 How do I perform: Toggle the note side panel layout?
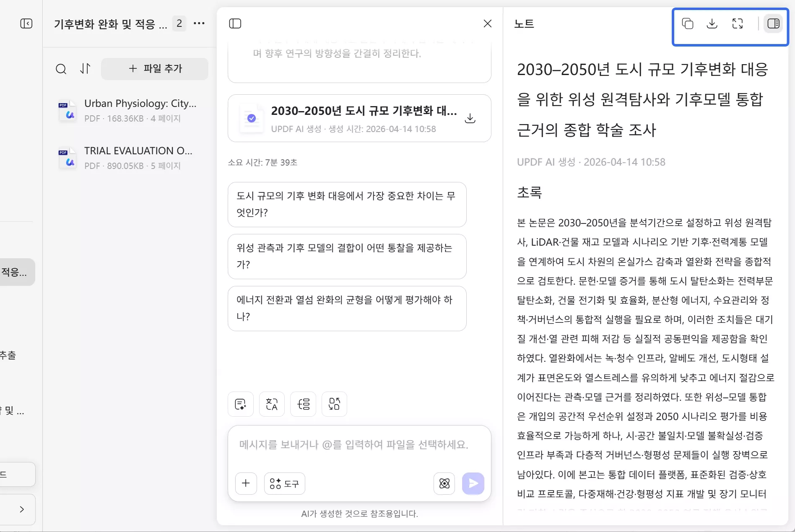click(774, 23)
